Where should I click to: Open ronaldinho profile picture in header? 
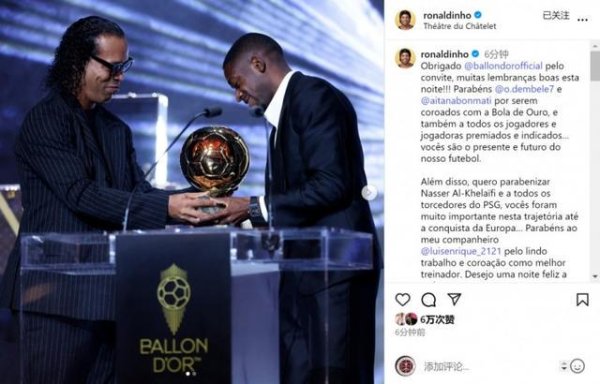pyautogui.click(x=405, y=20)
